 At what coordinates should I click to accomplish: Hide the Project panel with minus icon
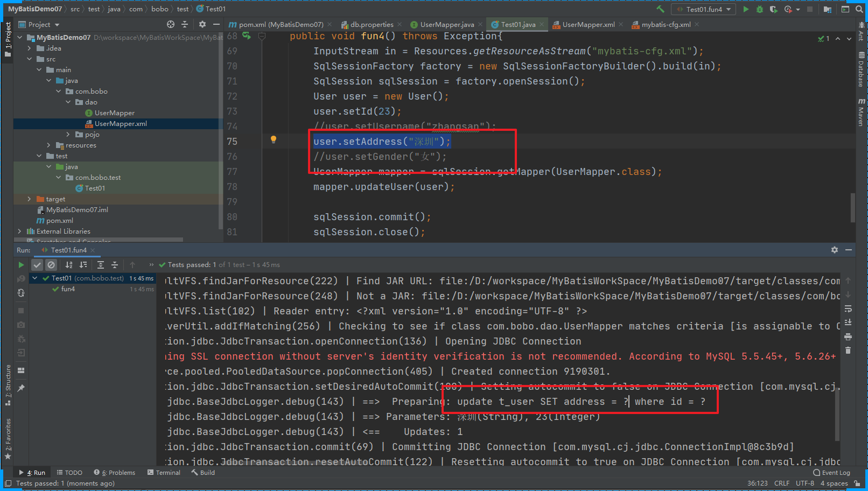tap(216, 24)
